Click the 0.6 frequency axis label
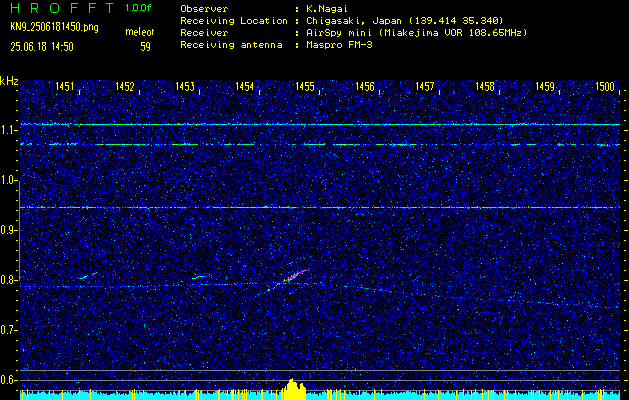The image size is (629, 400). (x=8, y=380)
